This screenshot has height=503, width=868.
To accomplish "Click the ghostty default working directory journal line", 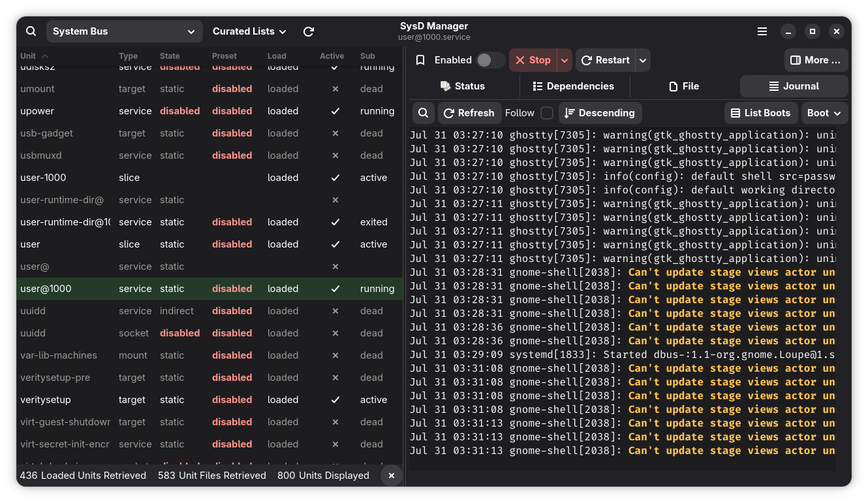I will (622, 190).
